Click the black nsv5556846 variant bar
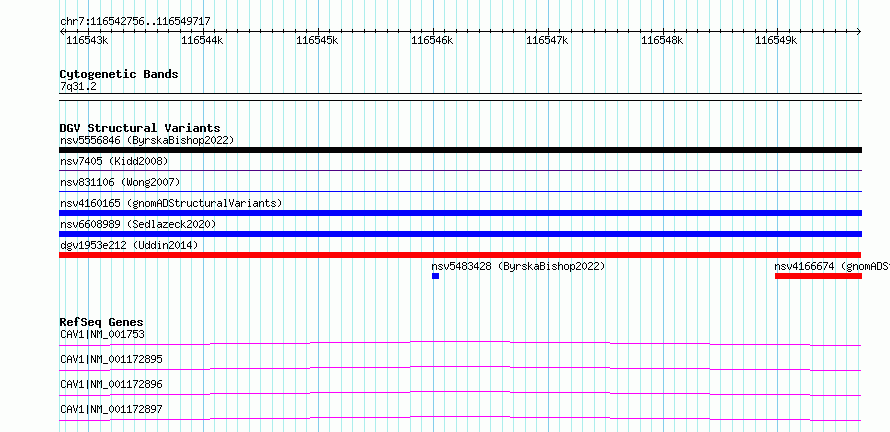The image size is (890, 432). click(460, 150)
